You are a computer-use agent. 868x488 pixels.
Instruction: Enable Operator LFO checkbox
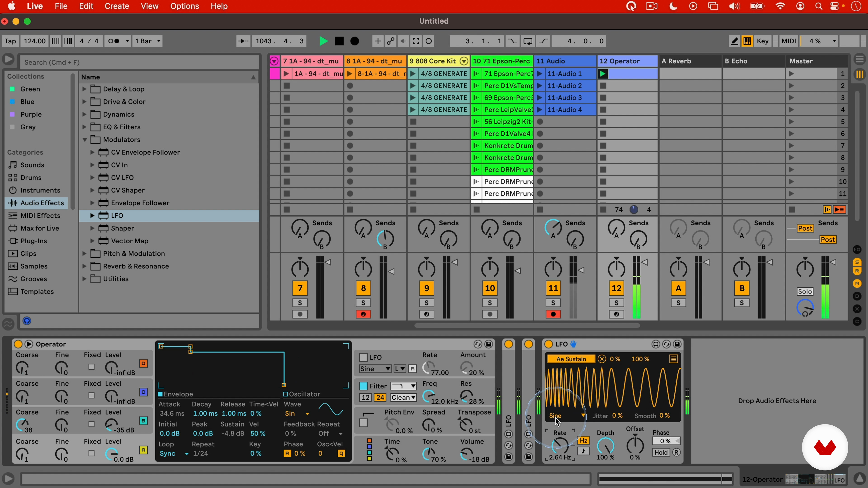pos(363,357)
